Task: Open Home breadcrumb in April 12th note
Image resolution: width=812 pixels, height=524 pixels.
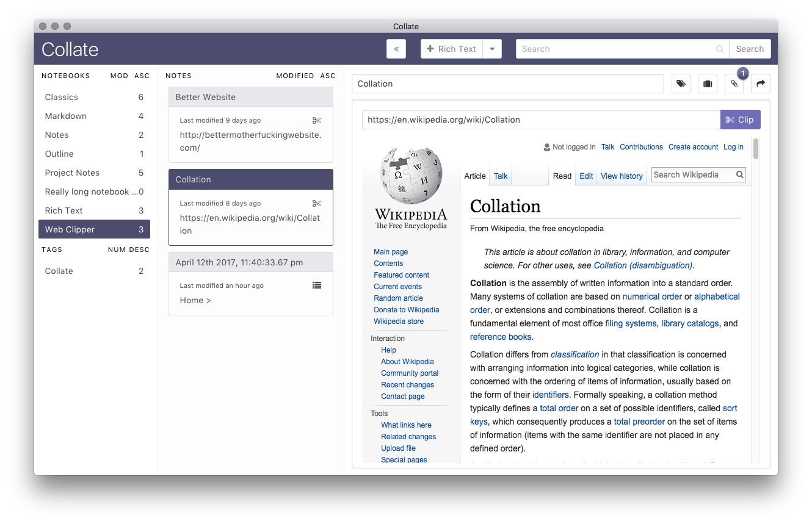Action: tap(194, 300)
